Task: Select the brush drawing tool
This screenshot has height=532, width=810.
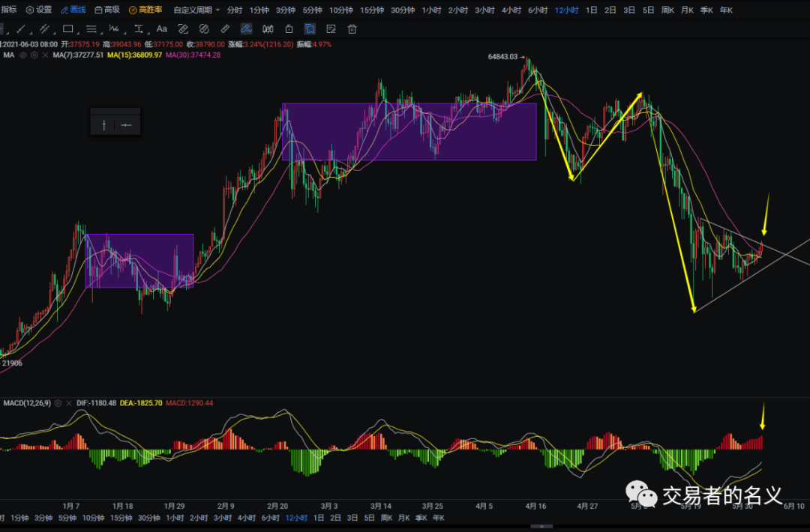Action: (246, 29)
